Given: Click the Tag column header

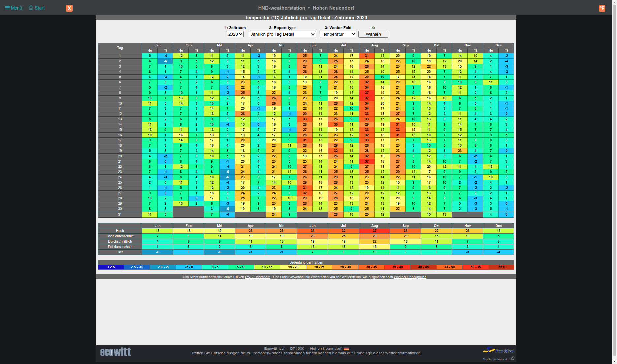Looking at the screenshot, I should [x=120, y=48].
